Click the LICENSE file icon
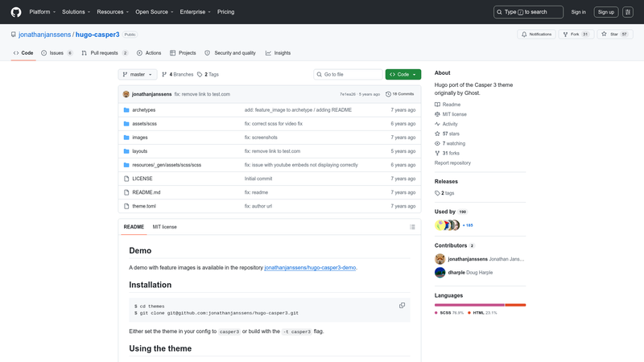 click(x=126, y=179)
